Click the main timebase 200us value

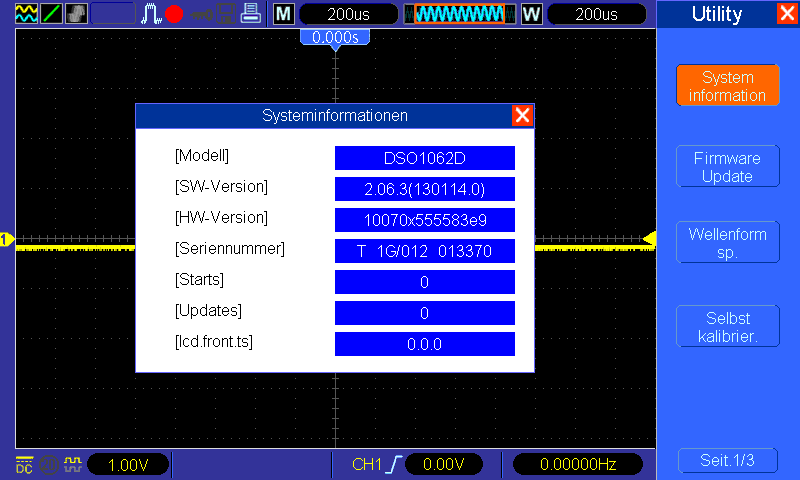point(348,14)
